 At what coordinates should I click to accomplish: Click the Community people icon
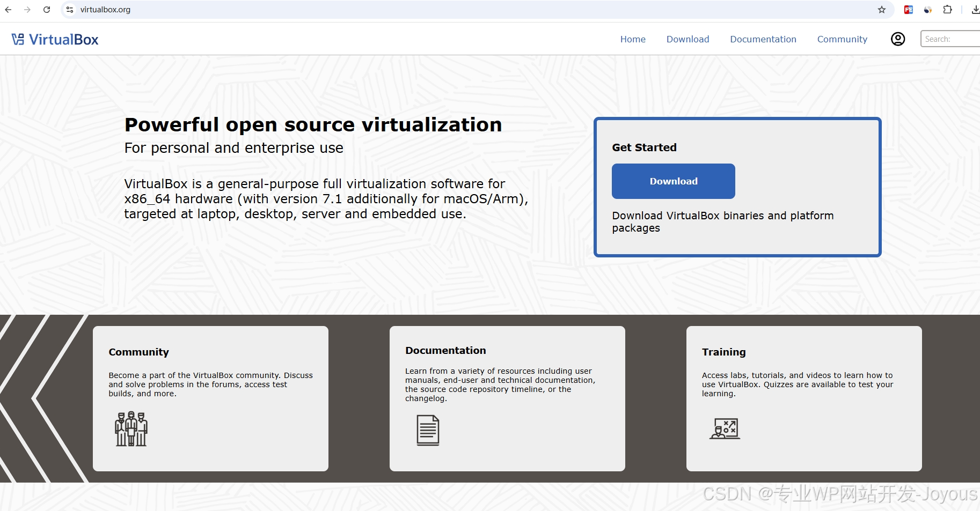(131, 429)
